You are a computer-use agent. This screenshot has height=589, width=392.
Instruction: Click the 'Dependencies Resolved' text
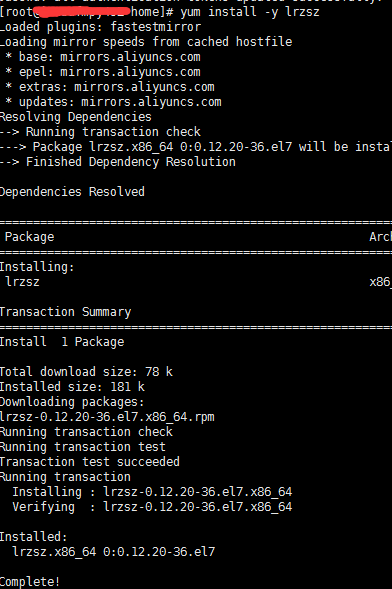pyautogui.click(x=72, y=192)
